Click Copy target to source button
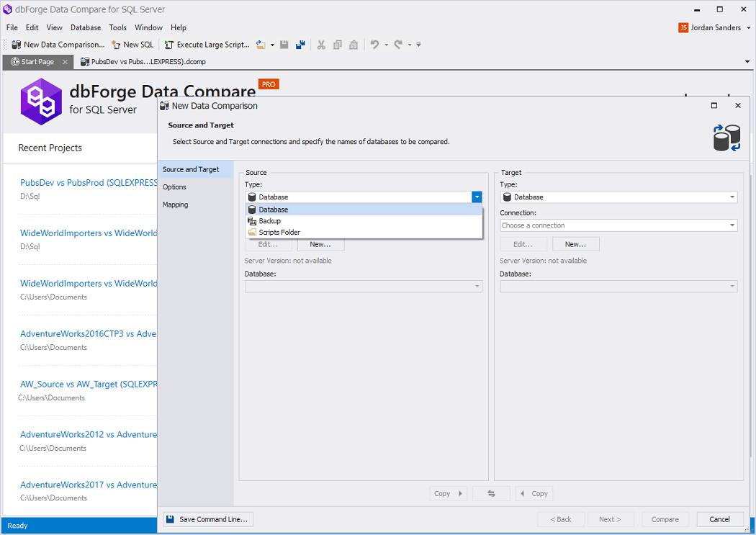The image size is (756, 535). 534,493
